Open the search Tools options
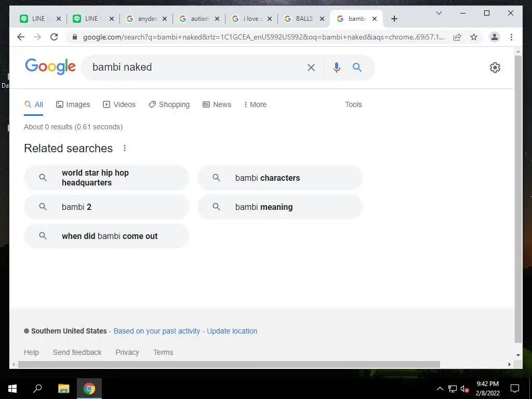Image resolution: width=532 pixels, height=399 pixels. pyautogui.click(x=353, y=104)
